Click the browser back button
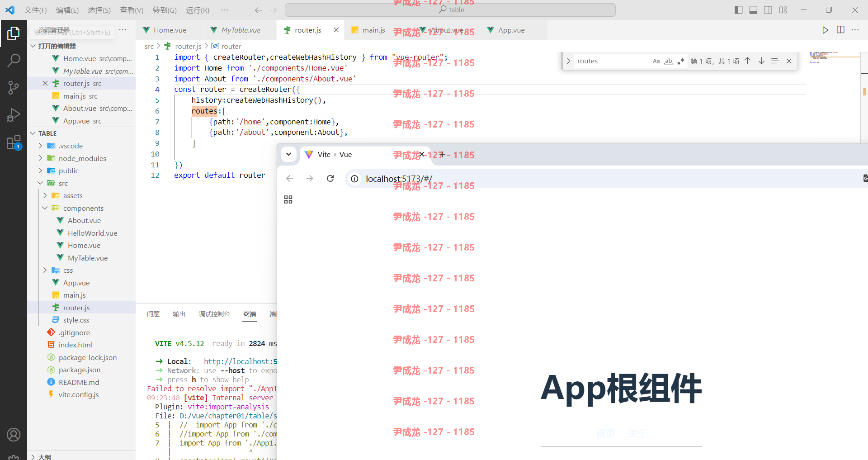The image size is (868, 460). coord(290,179)
